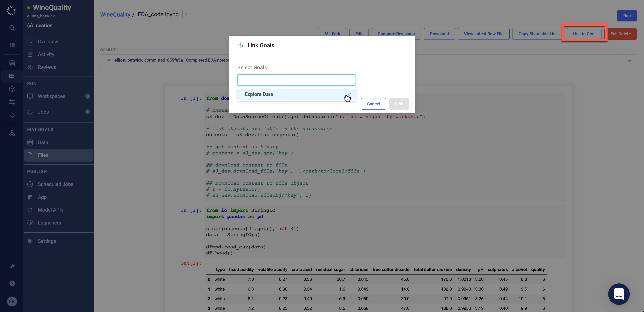The height and width of the screenshot is (312, 644).
Task: Cancel the Link Goals dialog
Action: (373, 104)
